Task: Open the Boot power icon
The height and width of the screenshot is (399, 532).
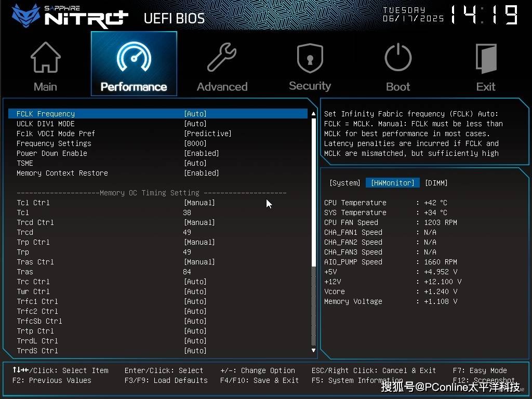Action: click(x=398, y=58)
